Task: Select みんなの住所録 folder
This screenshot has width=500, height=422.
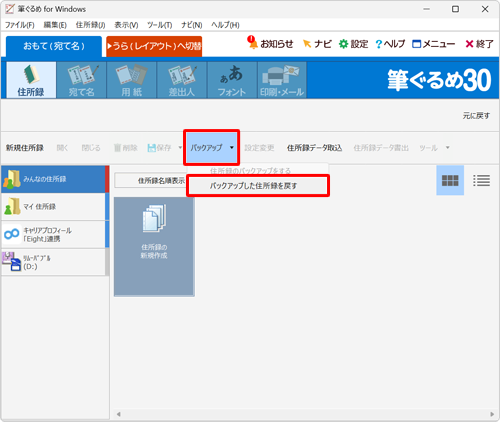Action: (54, 179)
